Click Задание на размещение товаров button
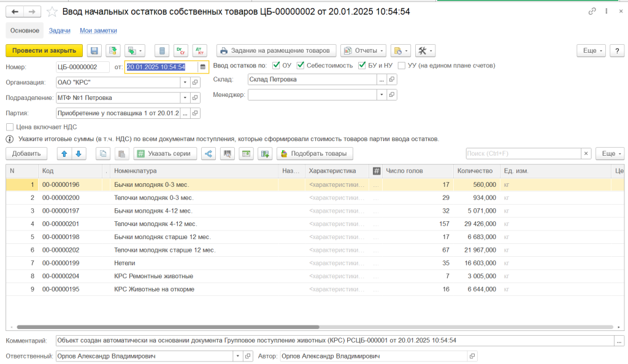Viewport: 628px width, 364px height. click(x=277, y=51)
